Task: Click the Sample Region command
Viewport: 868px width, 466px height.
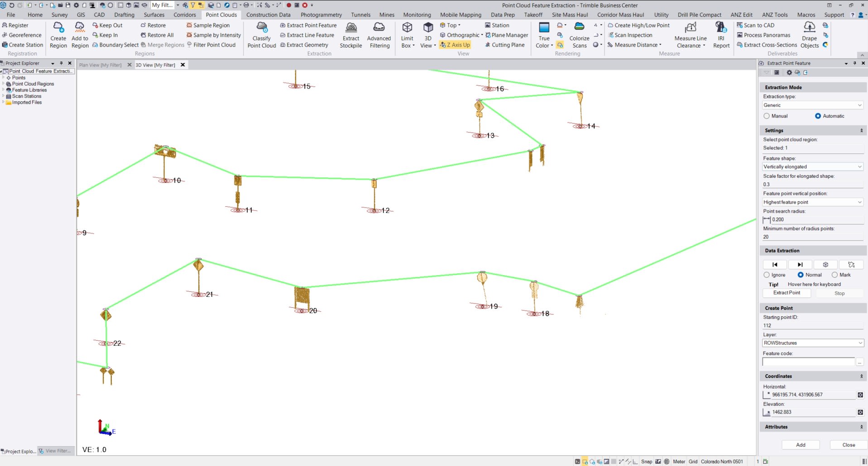Action: (208, 25)
